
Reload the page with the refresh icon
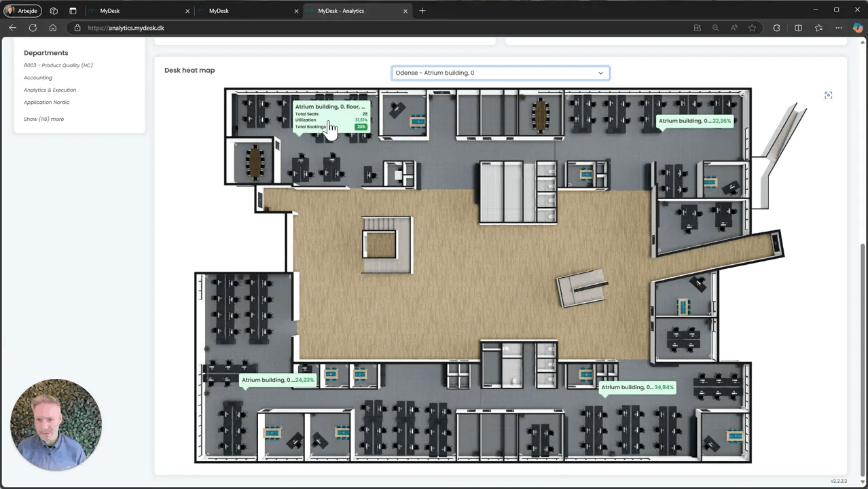(33, 28)
